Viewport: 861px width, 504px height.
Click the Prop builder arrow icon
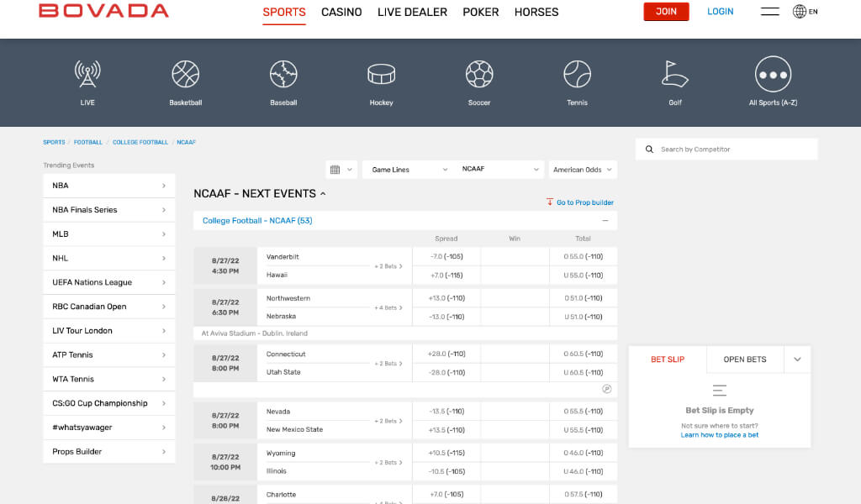click(550, 202)
